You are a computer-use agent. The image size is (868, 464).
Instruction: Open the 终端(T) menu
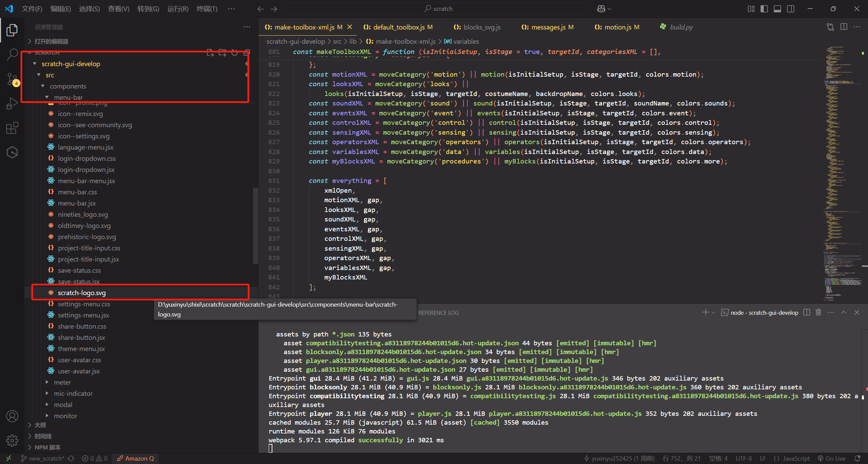coord(207,9)
